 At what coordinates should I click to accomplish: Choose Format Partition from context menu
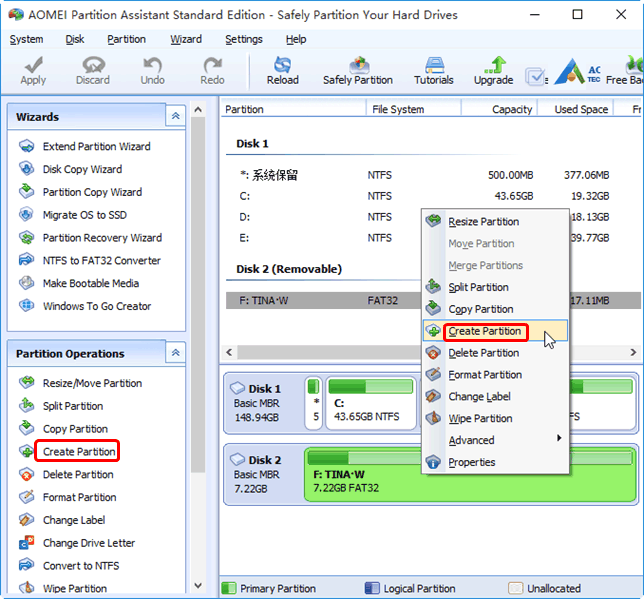[496, 375]
